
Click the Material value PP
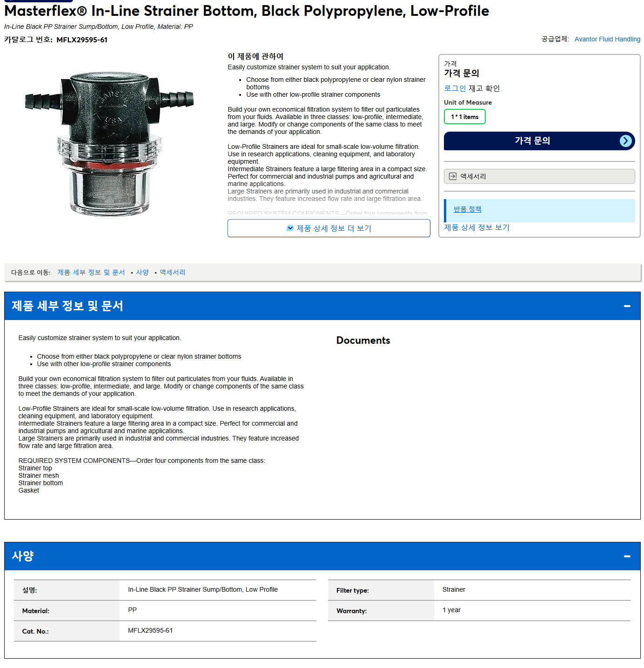pyautogui.click(x=132, y=610)
